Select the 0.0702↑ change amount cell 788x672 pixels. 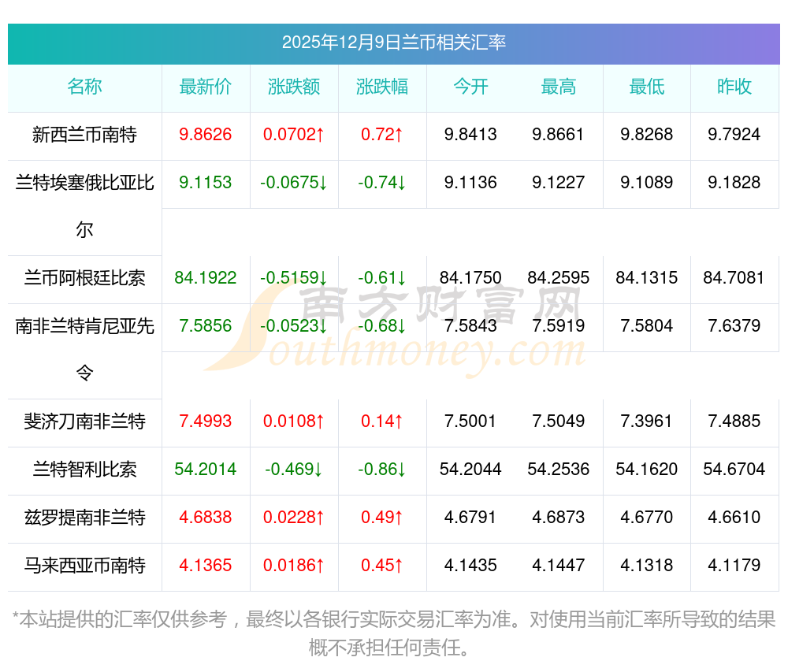294,135
